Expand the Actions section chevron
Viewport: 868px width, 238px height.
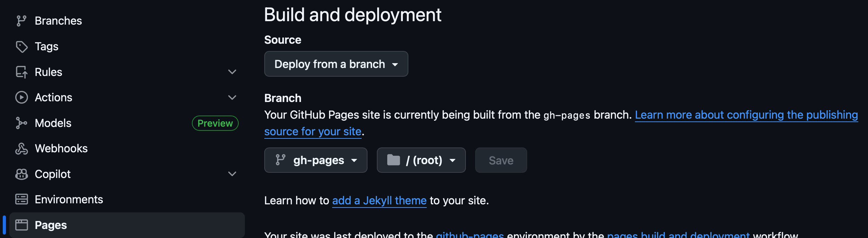click(x=232, y=97)
